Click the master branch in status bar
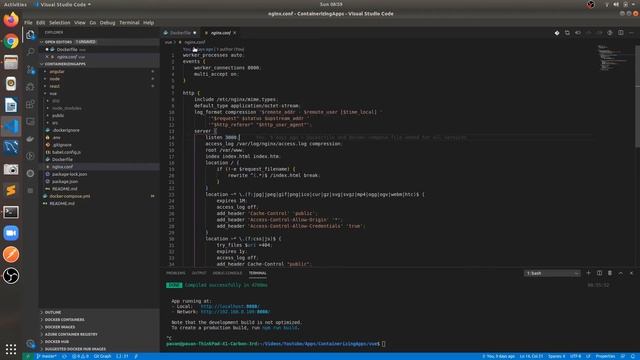 tap(47, 356)
